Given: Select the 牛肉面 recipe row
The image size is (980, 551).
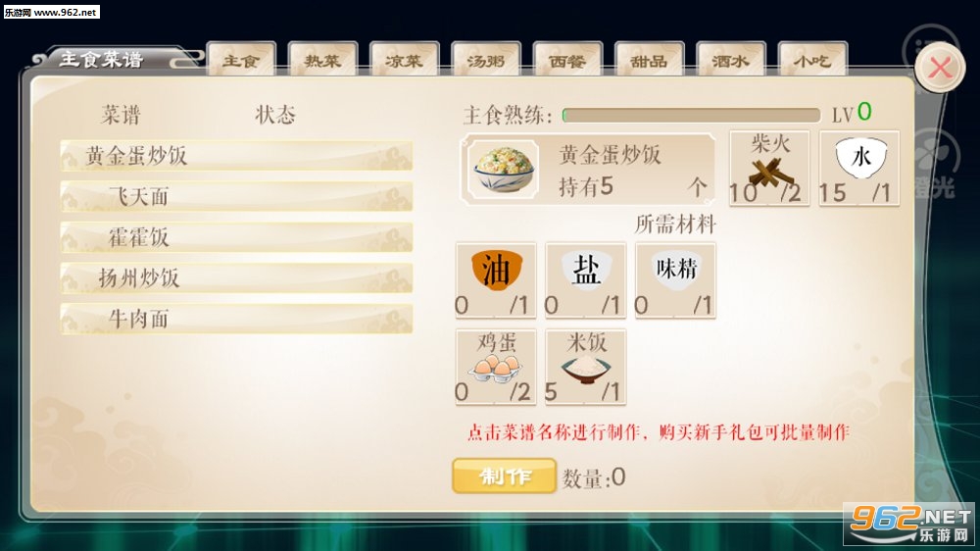Looking at the screenshot, I should 236,319.
